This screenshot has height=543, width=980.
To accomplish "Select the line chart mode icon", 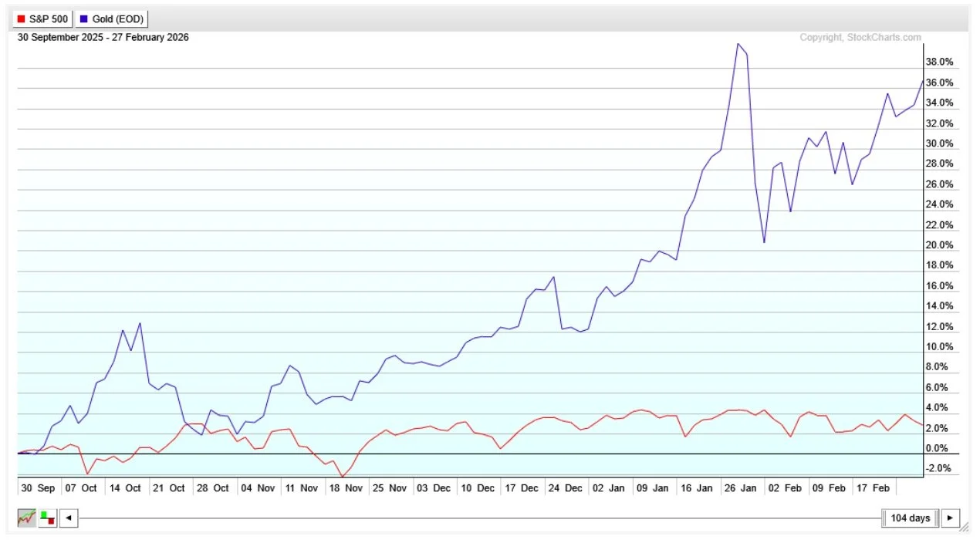I will 25,518.
